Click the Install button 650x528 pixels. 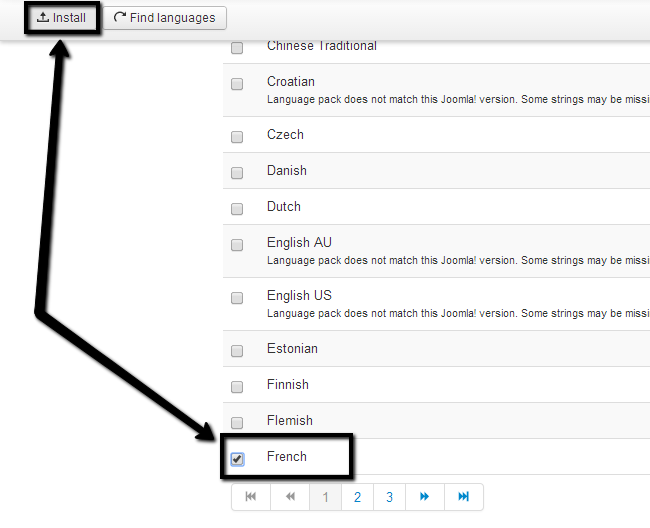[62, 18]
